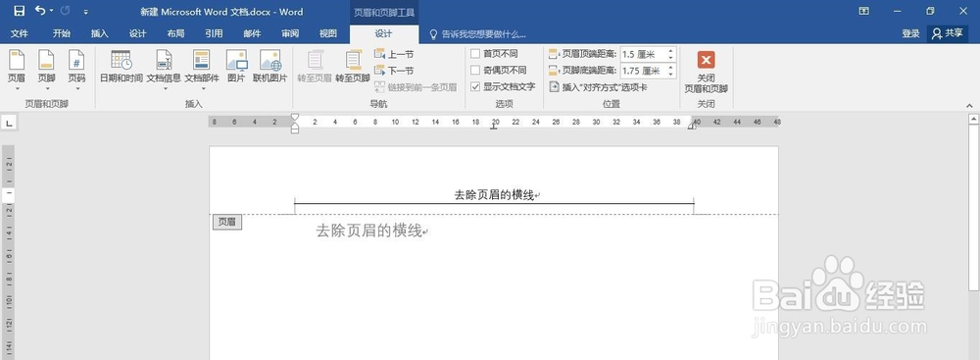Click the Save icon in title bar

tap(19, 11)
